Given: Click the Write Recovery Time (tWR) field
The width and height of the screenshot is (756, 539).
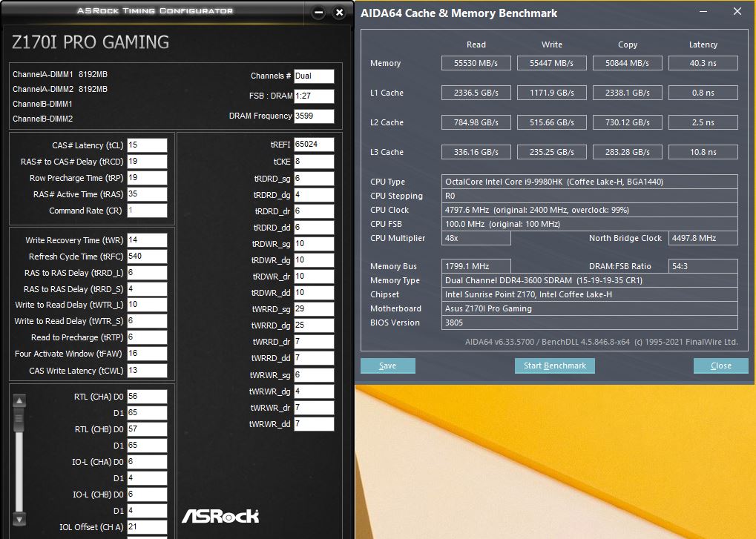Looking at the screenshot, I should 147,240.
